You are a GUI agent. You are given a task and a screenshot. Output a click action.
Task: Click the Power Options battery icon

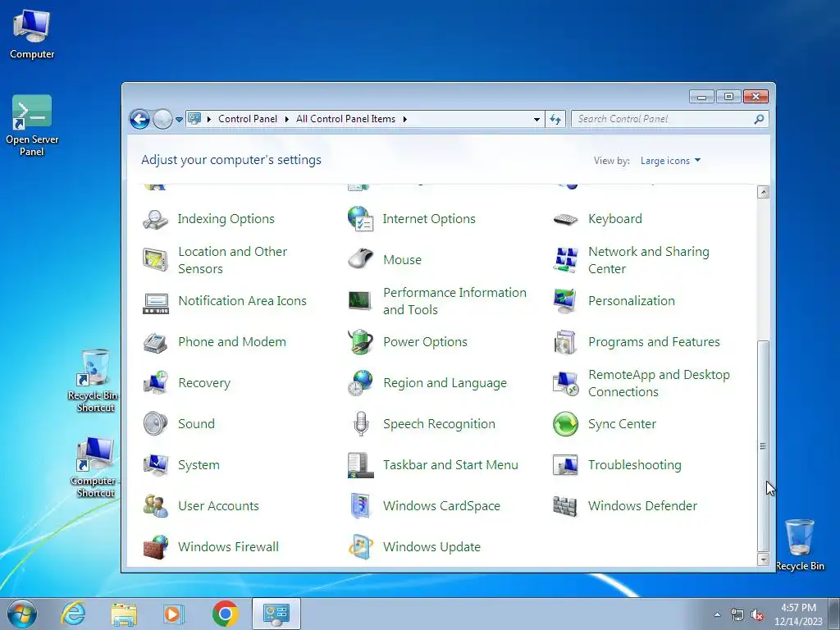(x=361, y=342)
